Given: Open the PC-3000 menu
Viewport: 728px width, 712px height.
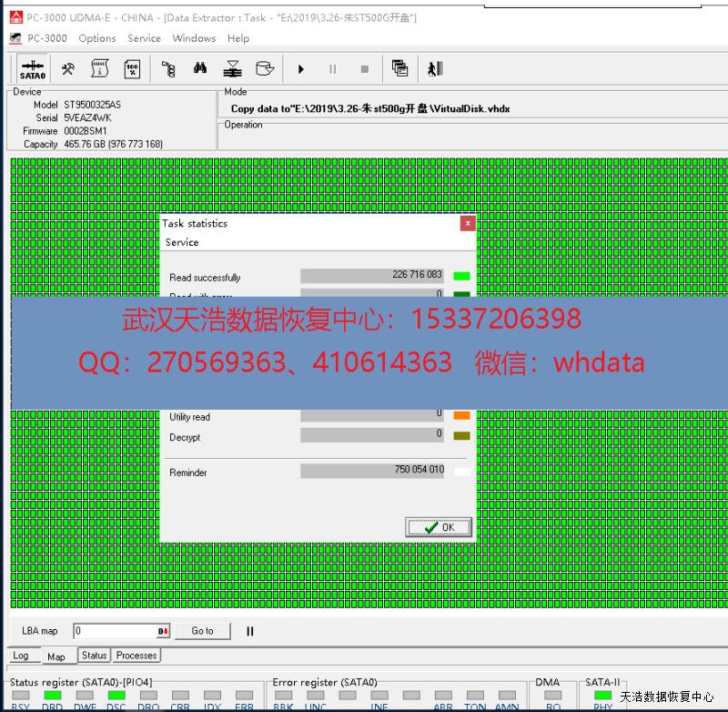Looking at the screenshot, I should point(46,38).
